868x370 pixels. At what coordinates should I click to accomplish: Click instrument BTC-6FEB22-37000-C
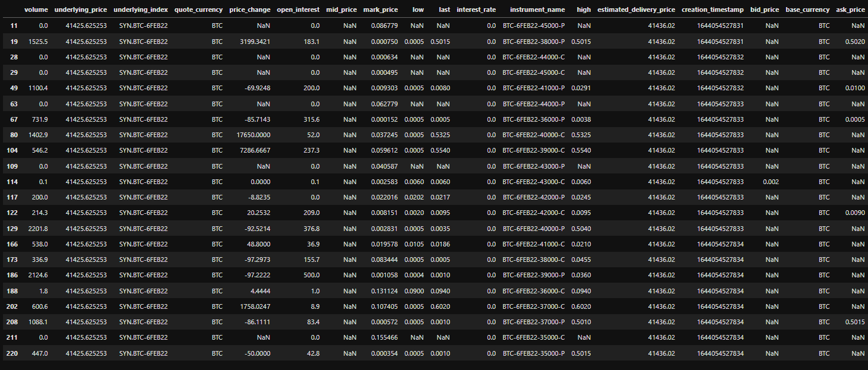(x=534, y=306)
